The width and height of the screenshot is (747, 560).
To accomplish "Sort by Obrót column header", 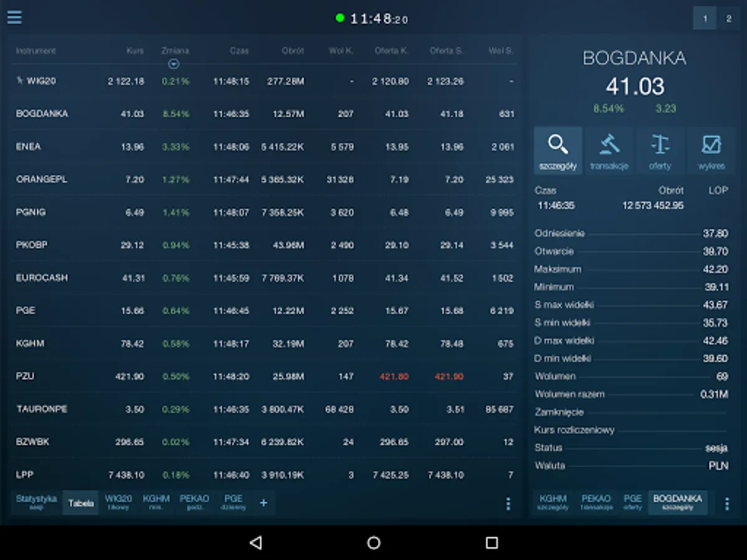I will [x=293, y=50].
